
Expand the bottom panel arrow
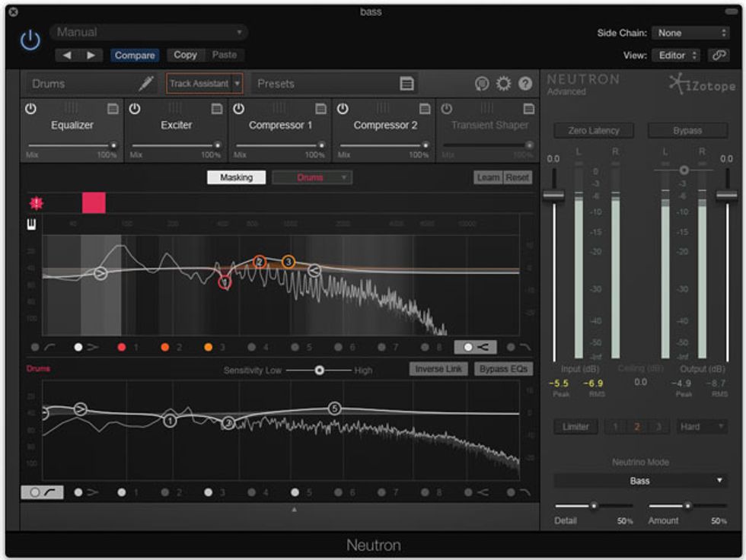point(294,509)
